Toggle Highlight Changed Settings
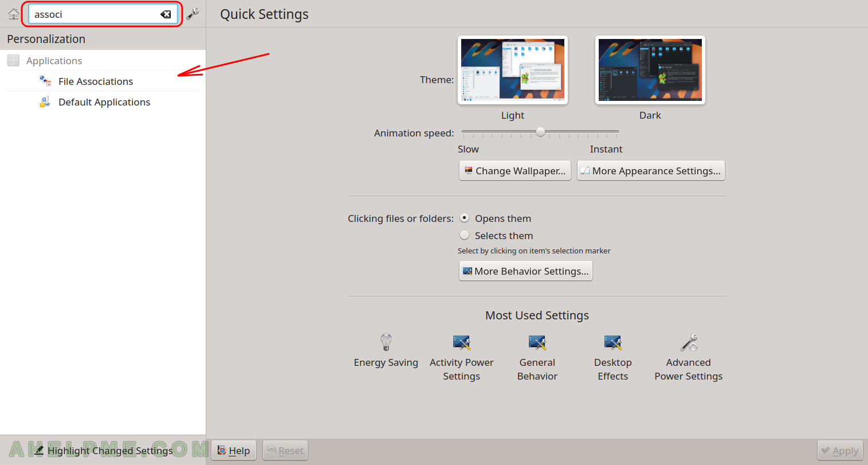Image resolution: width=868 pixels, height=465 pixels. pyautogui.click(x=103, y=451)
